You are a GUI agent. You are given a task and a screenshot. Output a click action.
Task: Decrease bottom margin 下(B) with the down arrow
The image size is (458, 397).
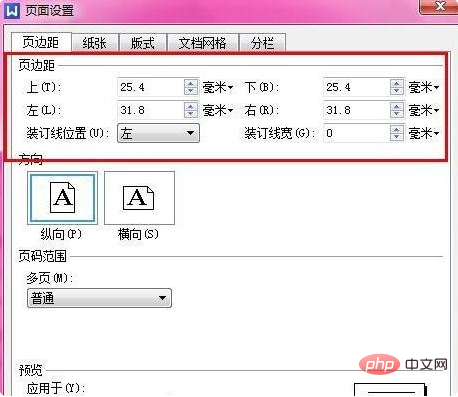[397, 91]
